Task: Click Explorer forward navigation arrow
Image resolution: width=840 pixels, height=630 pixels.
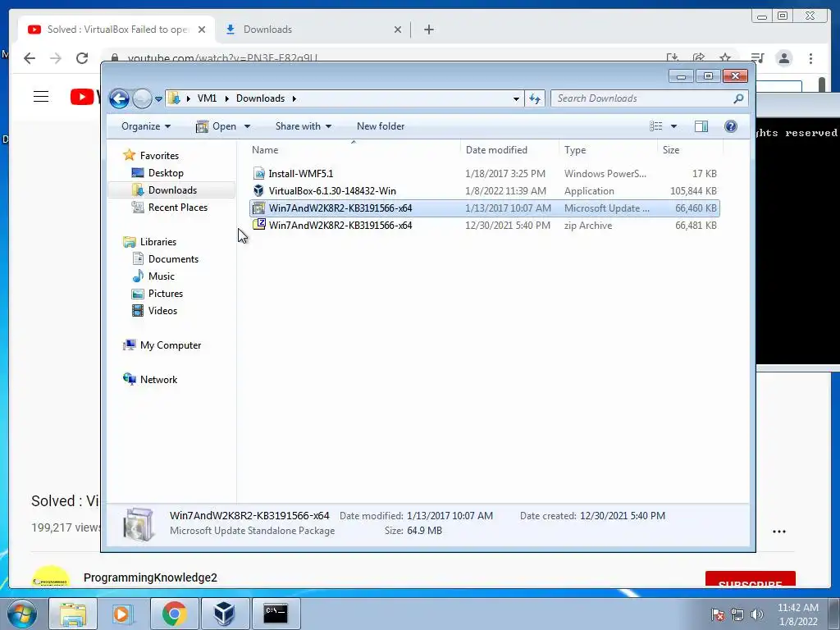Action: [142, 98]
